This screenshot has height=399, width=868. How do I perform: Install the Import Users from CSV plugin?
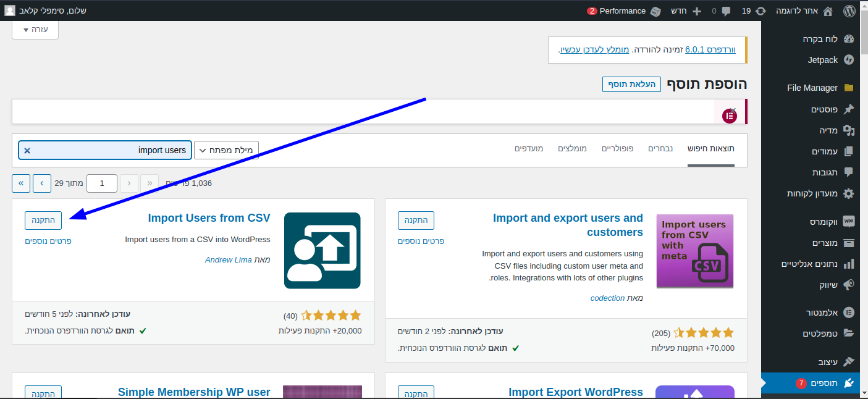point(43,220)
